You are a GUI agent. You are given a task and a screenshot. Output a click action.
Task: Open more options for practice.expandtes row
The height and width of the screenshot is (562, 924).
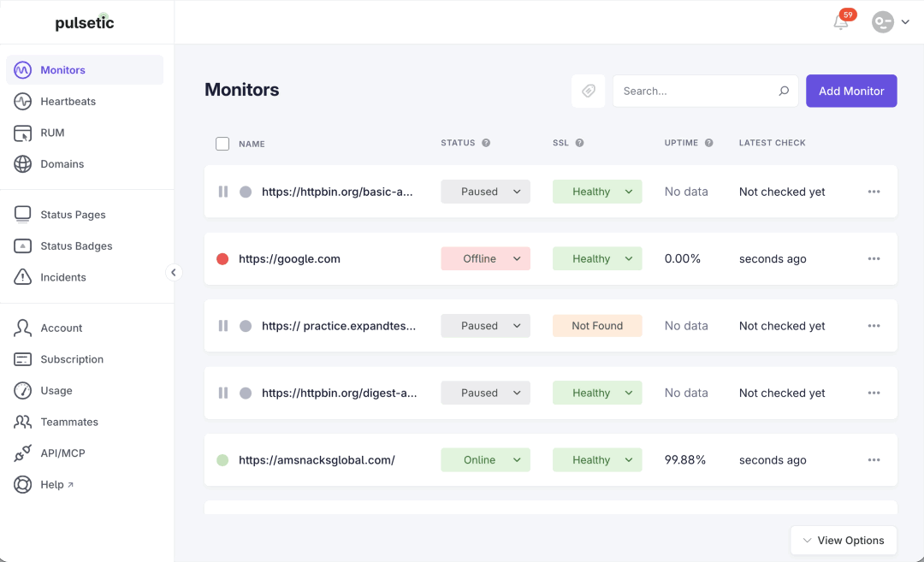[x=874, y=326]
